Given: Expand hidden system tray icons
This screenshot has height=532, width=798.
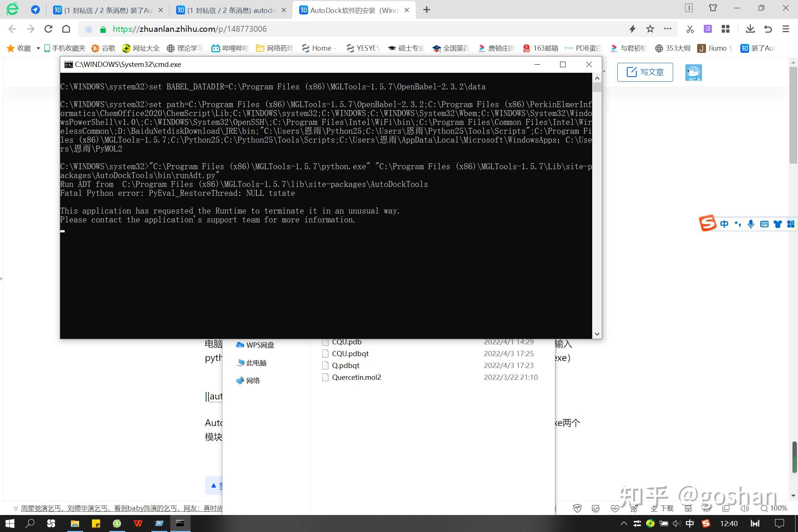Looking at the screenshot, I should [x=624, y=523].
